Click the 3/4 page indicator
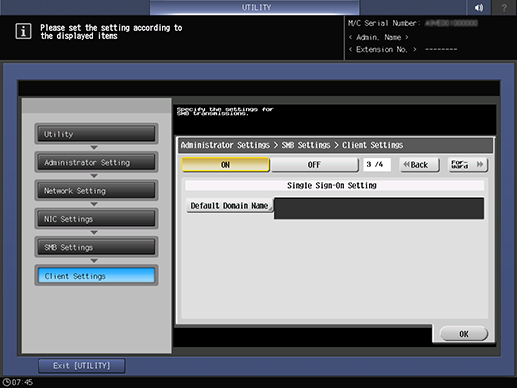517x388 pixels. click(377, 165)
